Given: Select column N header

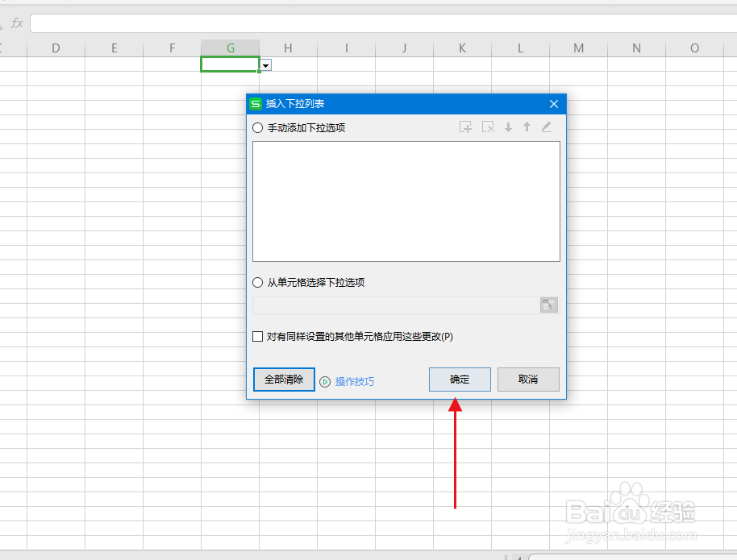Looking at the screenshot, I should 636,48.
